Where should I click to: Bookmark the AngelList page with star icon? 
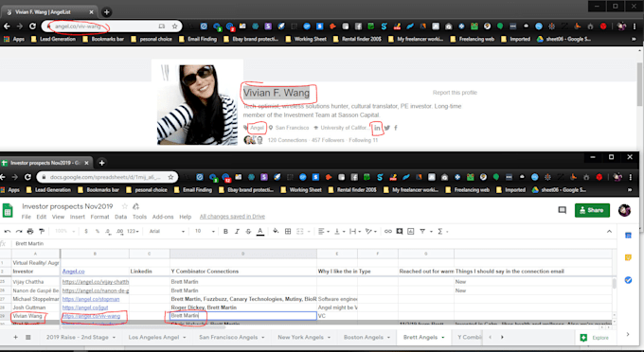[174, 26]
